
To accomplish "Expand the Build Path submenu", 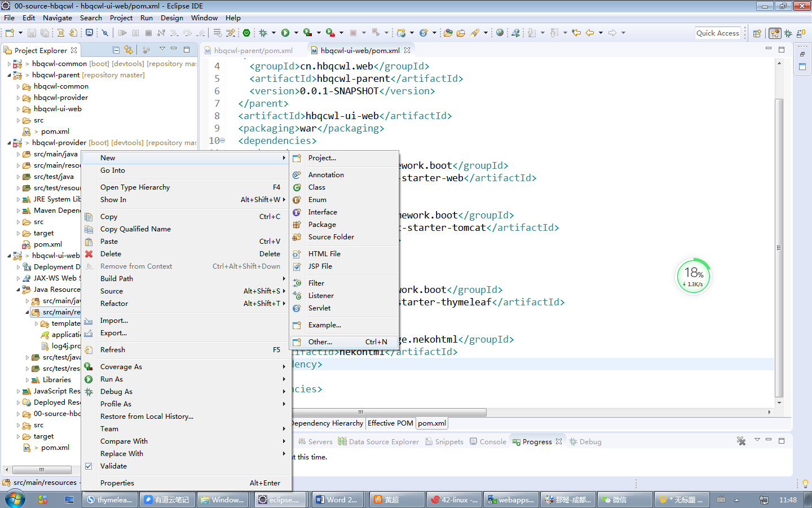I will click(186, 279).
